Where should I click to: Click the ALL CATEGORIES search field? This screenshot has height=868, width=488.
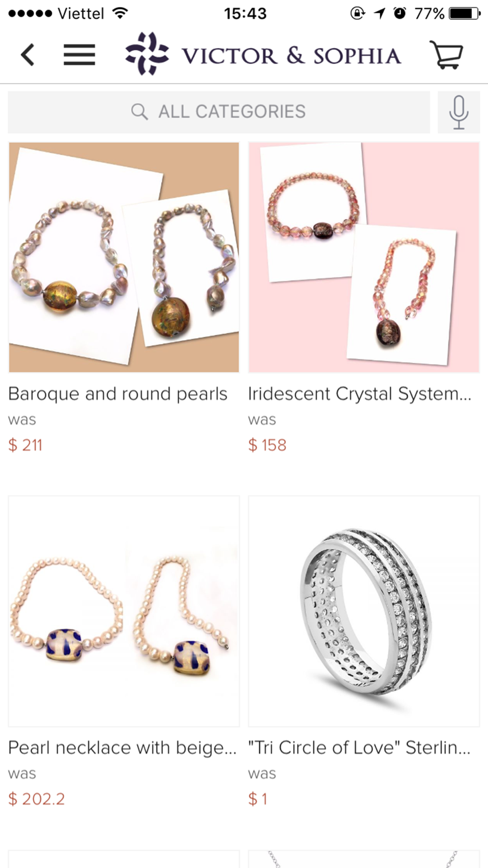219,112
